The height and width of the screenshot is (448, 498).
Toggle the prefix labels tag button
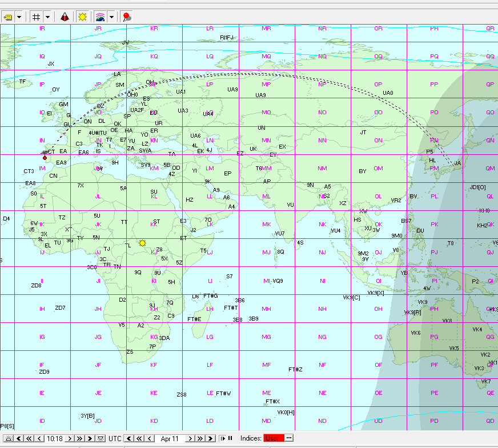[8, 17]
